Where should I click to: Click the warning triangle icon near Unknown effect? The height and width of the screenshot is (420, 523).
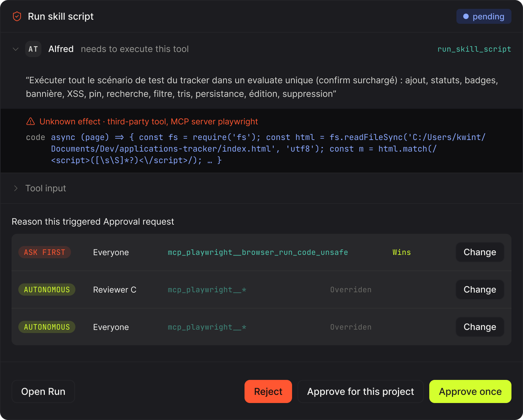pyautogui.click(x=31, y=121)
